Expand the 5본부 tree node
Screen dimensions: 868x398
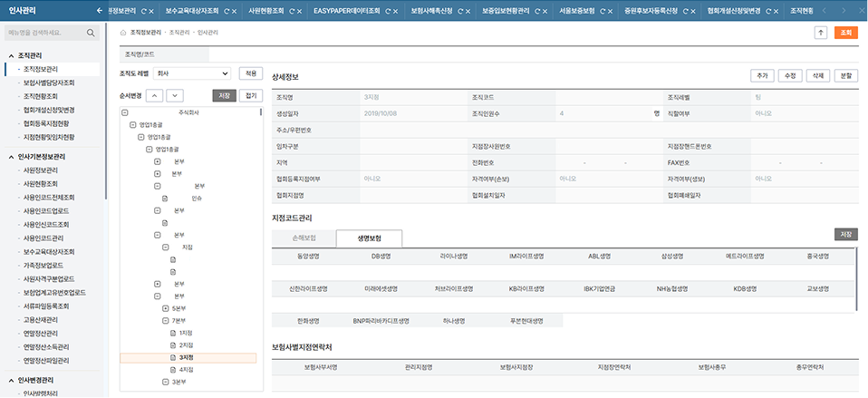[x=165, y=308]
